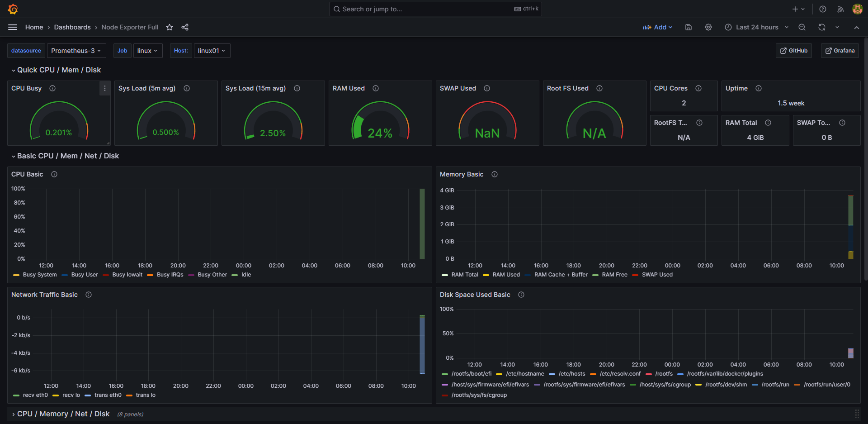This screenshot has height=424, width=868.
Task: Zoom out the time range
Action: 802,27
